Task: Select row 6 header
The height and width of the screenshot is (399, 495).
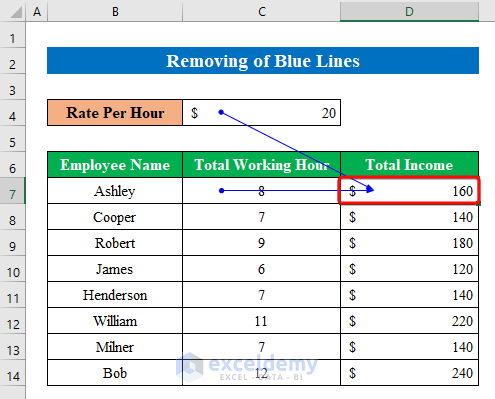Action: [12, 165]
